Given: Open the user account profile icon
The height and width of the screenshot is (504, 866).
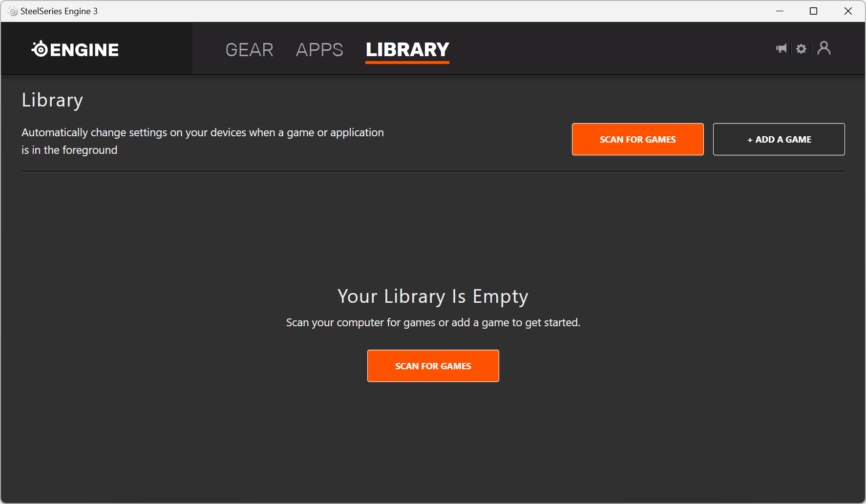Looking at the screenshot, I should (x=824, y=48).
